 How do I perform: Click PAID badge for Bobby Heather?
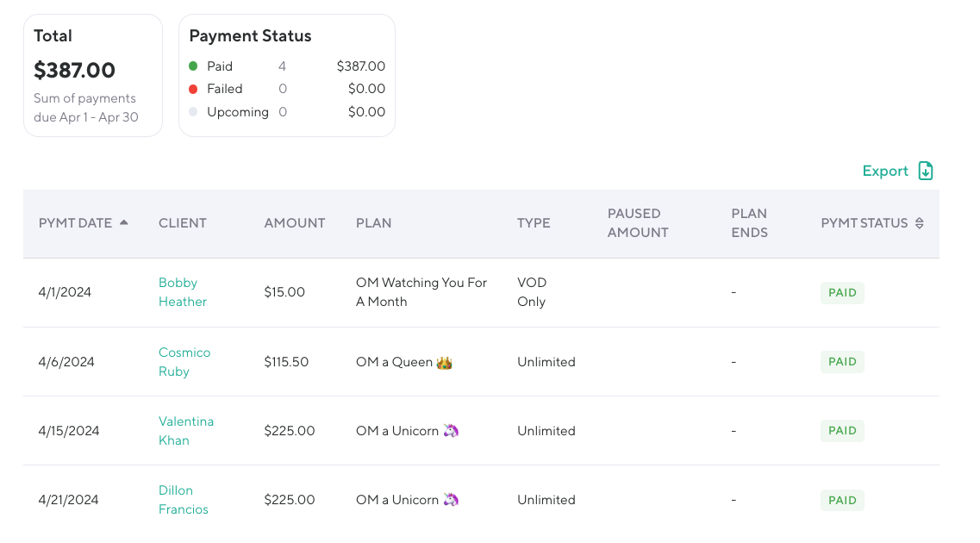(x=841, y=293)
